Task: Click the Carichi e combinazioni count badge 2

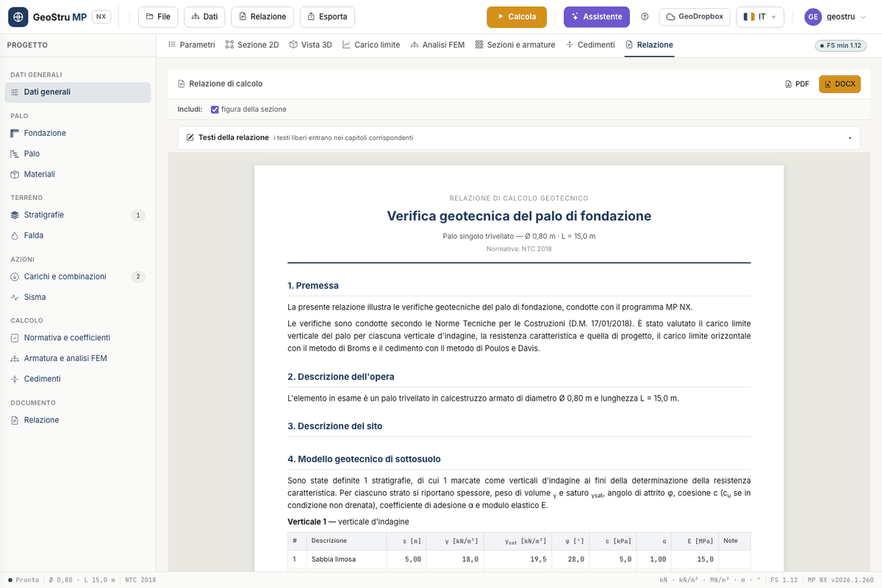Action: pyautogui.click(x=138, y=277)
